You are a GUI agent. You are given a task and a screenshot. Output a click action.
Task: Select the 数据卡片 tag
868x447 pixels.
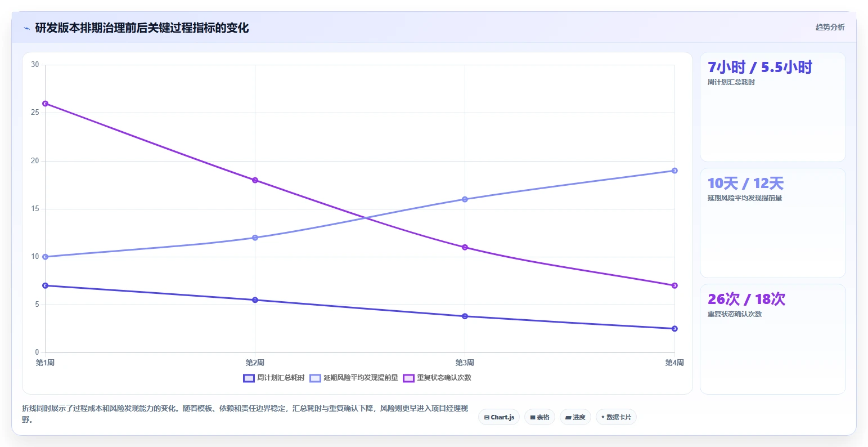point(616,417)
